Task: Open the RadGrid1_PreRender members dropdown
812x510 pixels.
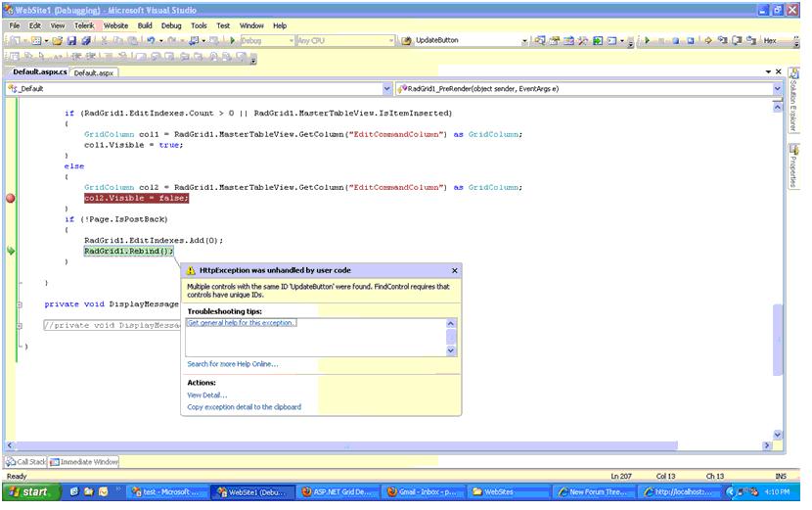Action: coord(777,89)
